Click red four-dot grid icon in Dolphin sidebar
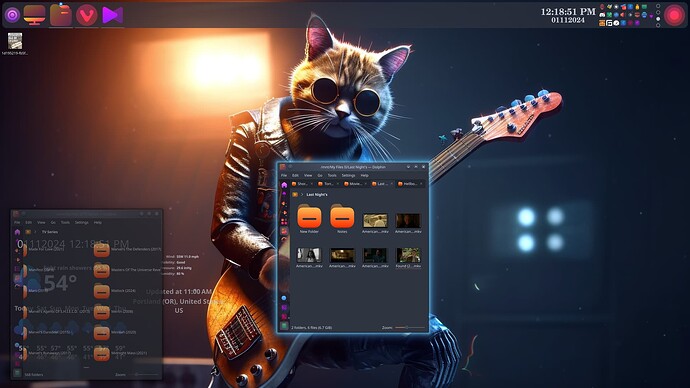Viewport: 690px width, 388px height. 284,222
